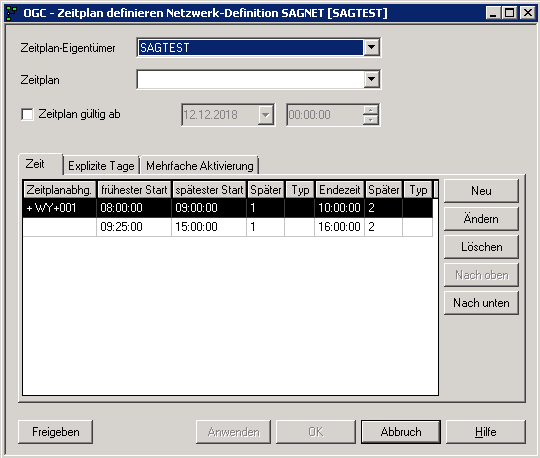Click the time stepper up arrow
The image size is (540, 458).
point(371,110)
